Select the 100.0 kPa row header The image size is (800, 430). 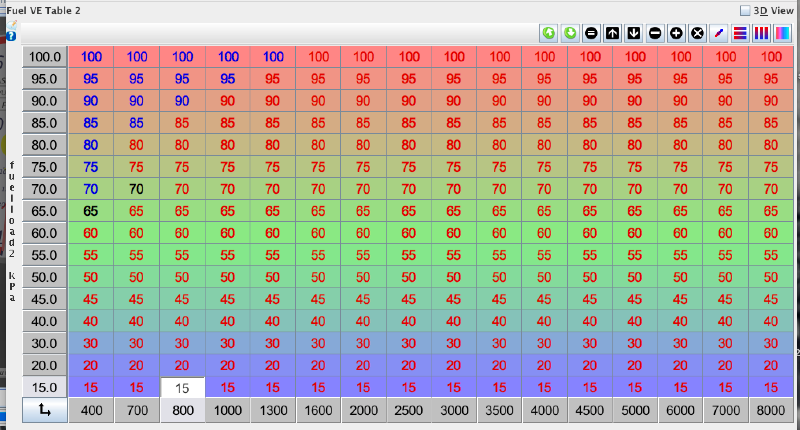(x=45, y=57)
